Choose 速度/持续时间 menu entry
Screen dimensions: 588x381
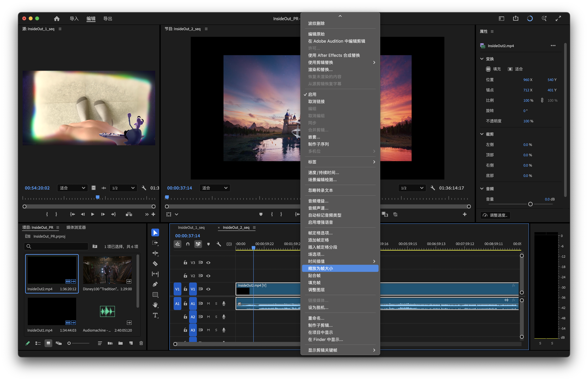(x=340, y=172)
